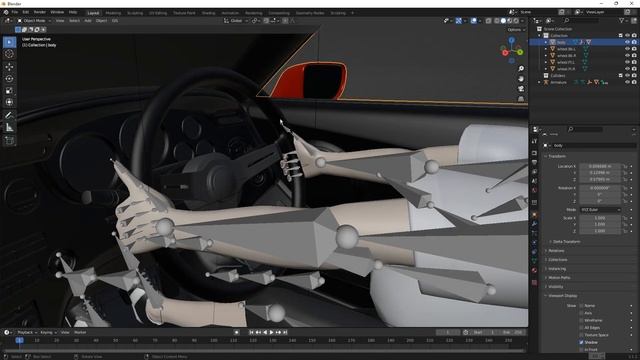
Task: Enable the Name checkbox under Show
Action: (581, 305)
